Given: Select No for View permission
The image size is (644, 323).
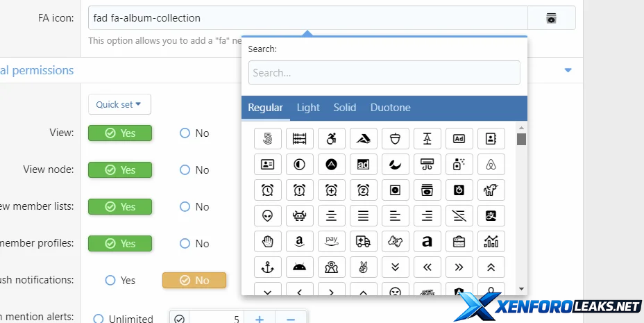Looking at the screenshot, I should coord(185,133).
